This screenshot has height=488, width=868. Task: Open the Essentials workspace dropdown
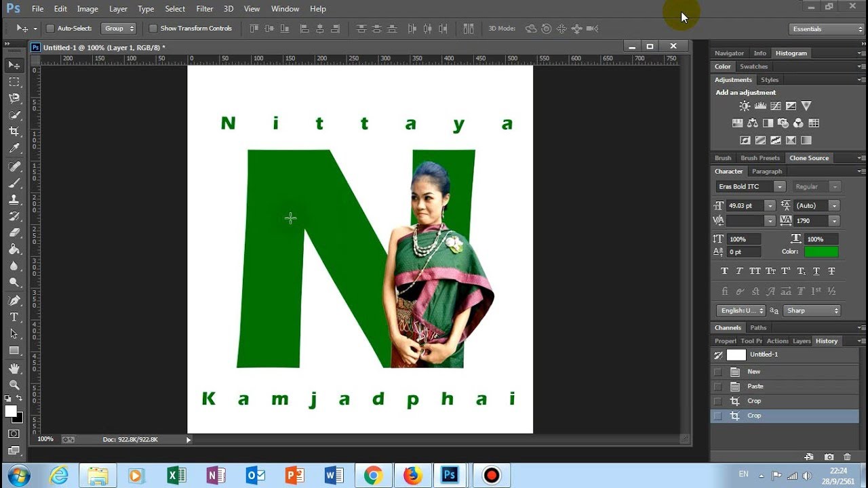pyautogui.click(x=827, y=29)
